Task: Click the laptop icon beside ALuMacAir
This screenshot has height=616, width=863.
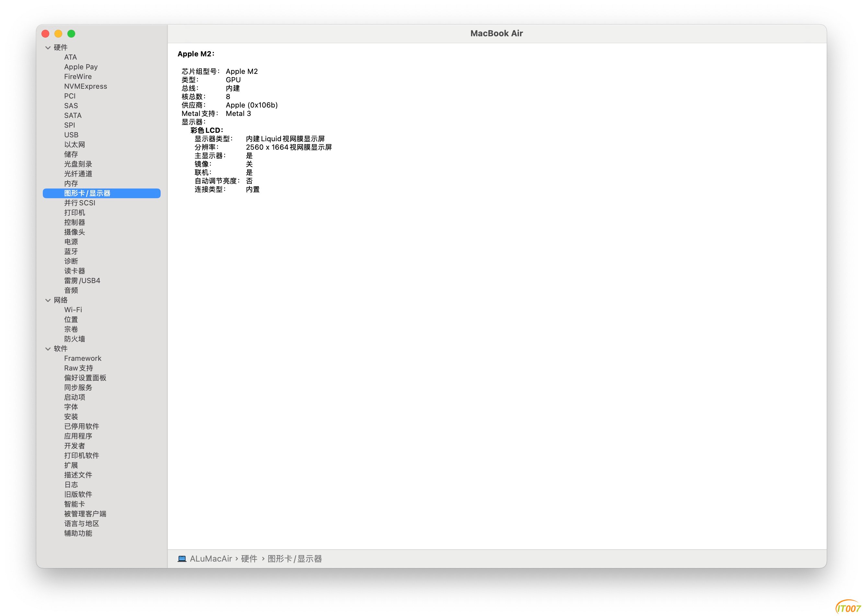Action: [182, 558]
